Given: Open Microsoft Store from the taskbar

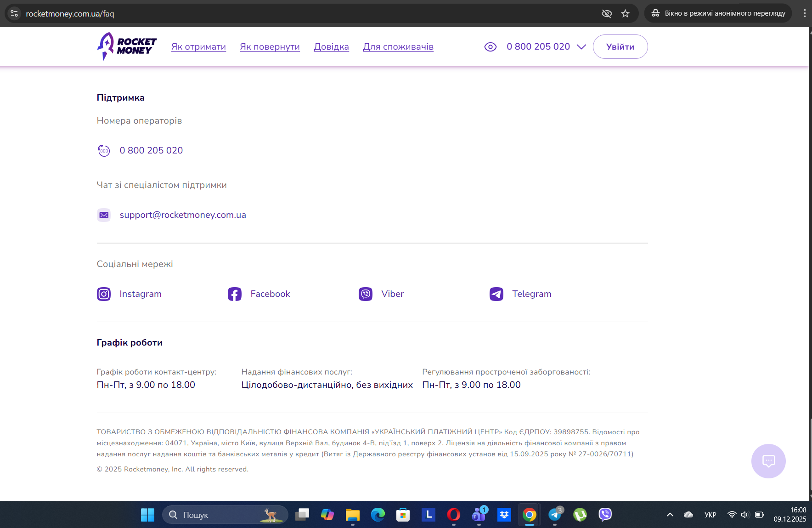Looking at the screenshot, I should (403, 515).
